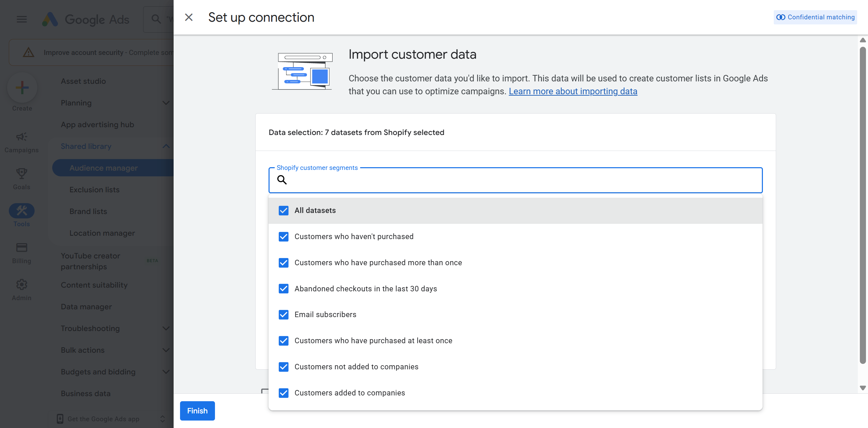Screen dimensions: 868x428
Task: Open Campaigns from the sidebar
Action: (x=22, y=143)
